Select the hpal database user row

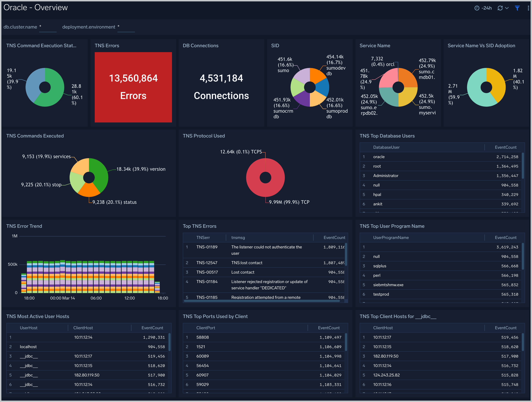point(441,195)
